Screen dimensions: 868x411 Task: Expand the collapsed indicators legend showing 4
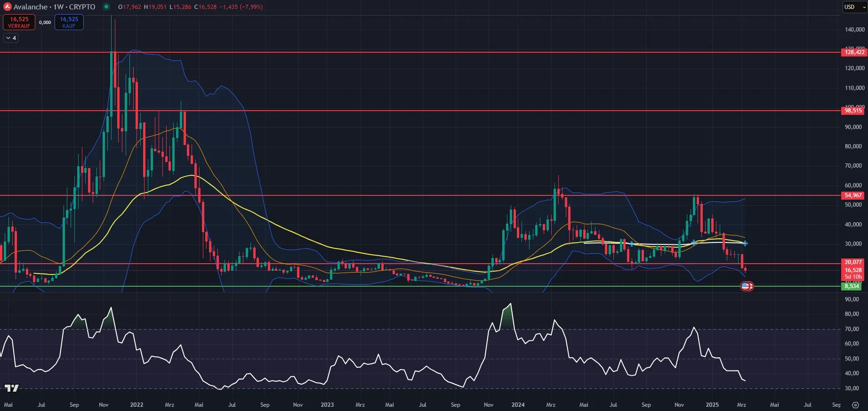pyautogui.click(x=11, y=38)
